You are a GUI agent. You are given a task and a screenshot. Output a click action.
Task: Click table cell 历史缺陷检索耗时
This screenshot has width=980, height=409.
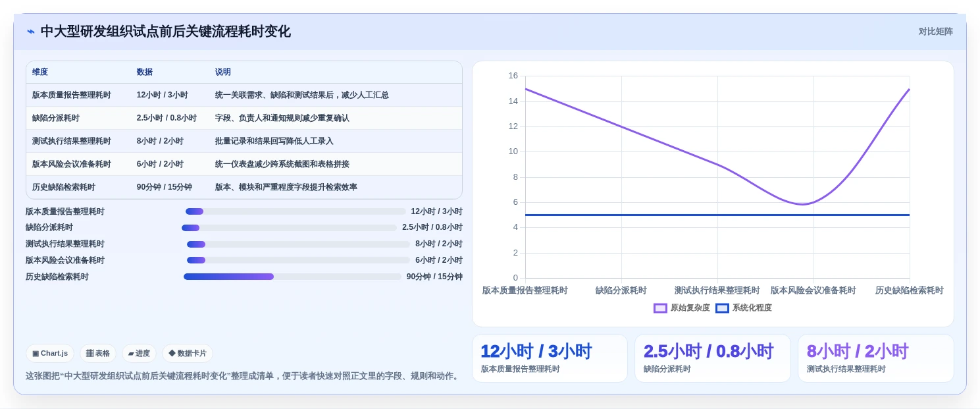click(64, 187)
